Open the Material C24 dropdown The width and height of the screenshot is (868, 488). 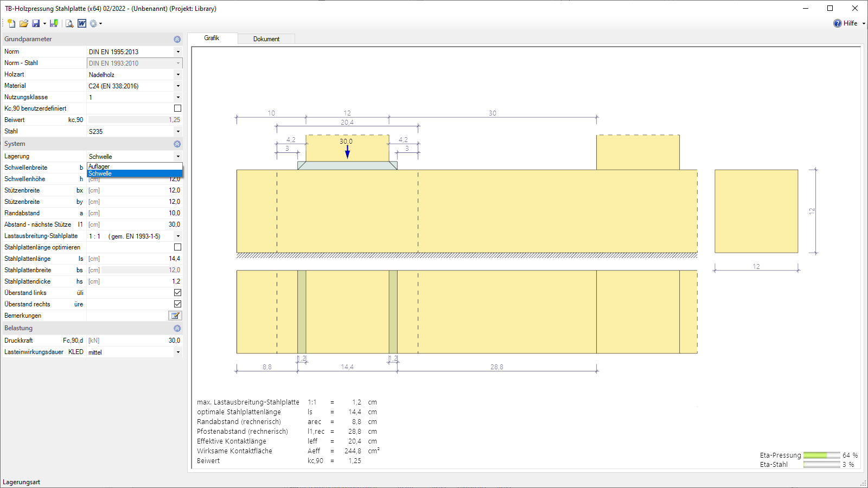coord(178,86)
